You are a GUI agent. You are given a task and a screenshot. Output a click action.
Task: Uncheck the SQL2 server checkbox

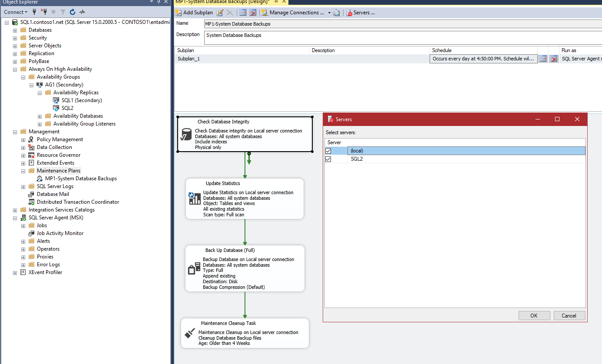(x=328, y=159)
